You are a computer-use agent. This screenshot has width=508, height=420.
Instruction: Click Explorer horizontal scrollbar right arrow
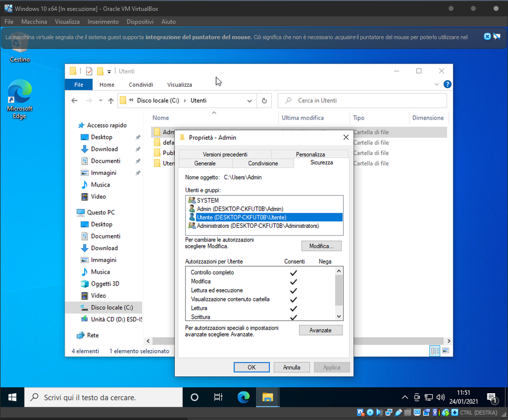click(448, 341)
